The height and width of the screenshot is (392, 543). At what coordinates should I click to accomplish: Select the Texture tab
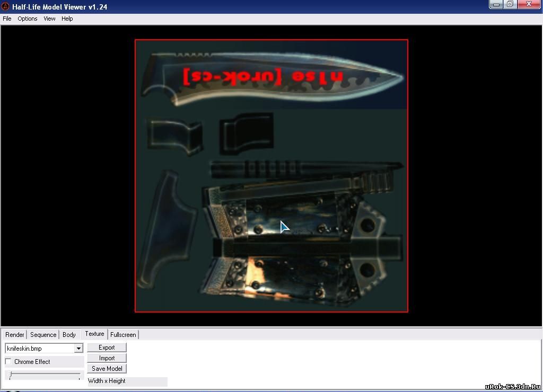94,334
